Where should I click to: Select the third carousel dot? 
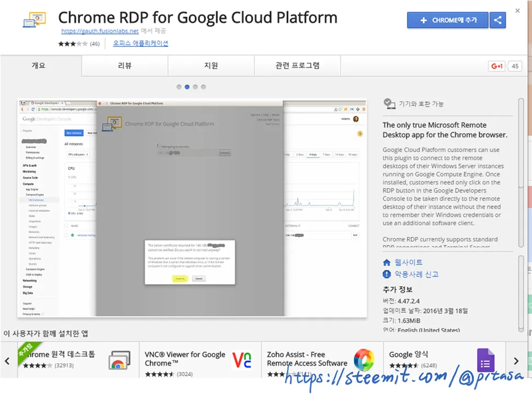pos(195,87)
